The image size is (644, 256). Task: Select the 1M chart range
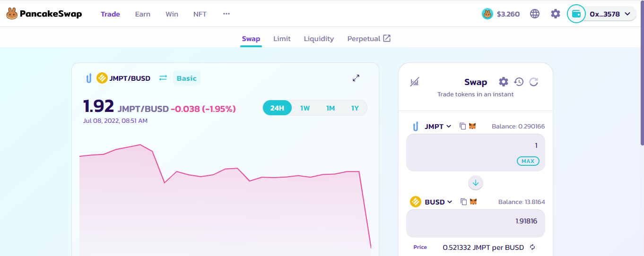(x=331, y=108)
